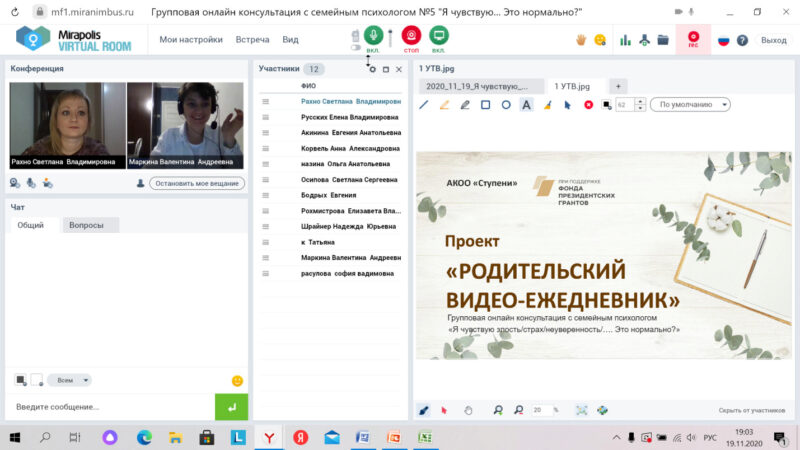800x450 pixels.
Task: Click the Выход exit button
Action: click(x=773, y=40)
